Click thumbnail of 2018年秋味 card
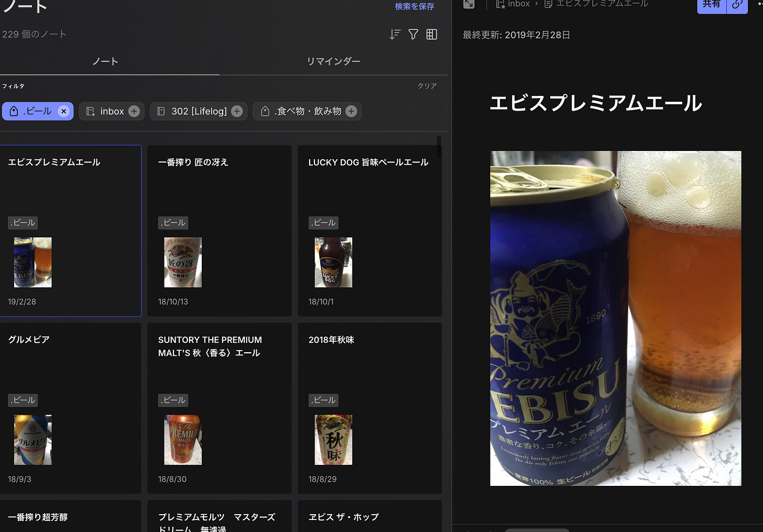This screenshot has height=532, width=763. (333, 440)
